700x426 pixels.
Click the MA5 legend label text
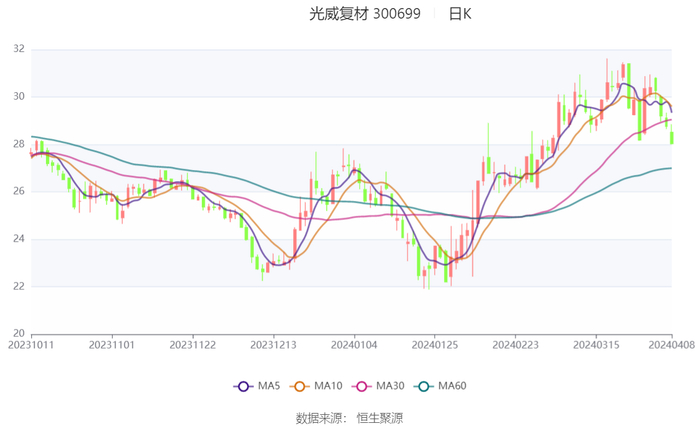click(x=269, y=386)
